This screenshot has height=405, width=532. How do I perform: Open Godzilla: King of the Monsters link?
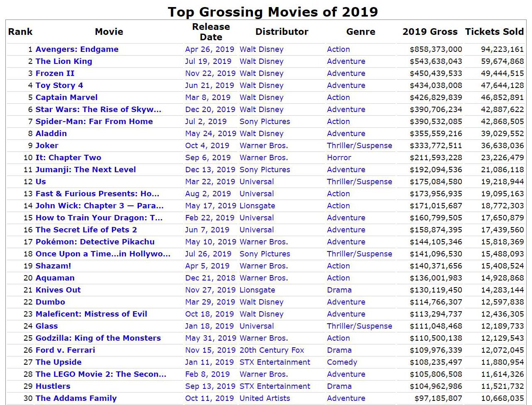tap(98, 338)
